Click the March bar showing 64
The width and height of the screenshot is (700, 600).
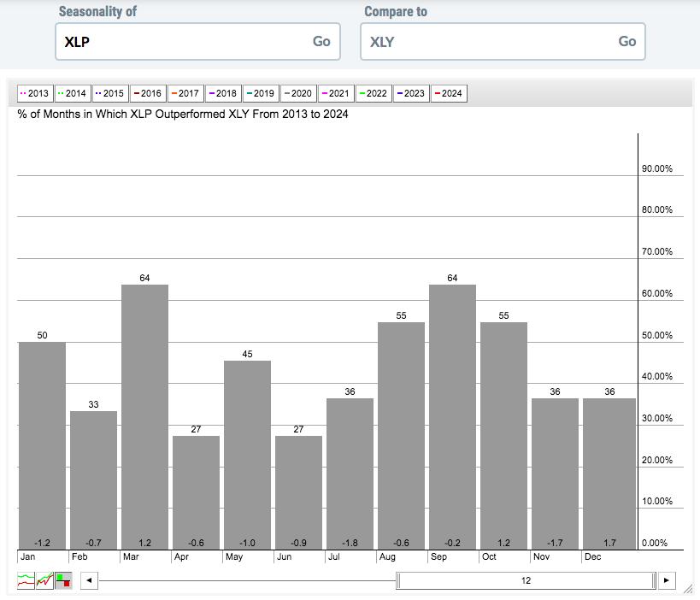tap(144, 417)
